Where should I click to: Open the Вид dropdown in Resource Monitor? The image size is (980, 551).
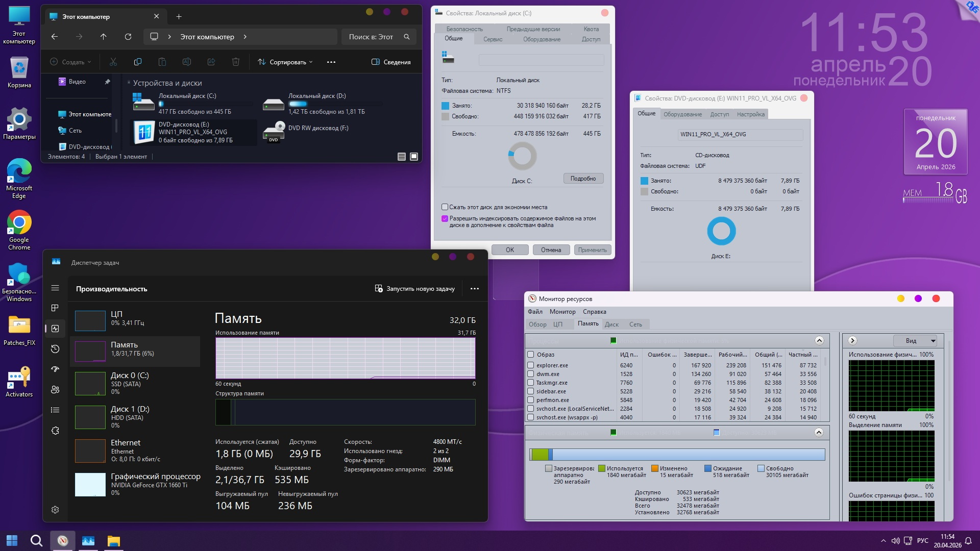[x=916, y=341]
